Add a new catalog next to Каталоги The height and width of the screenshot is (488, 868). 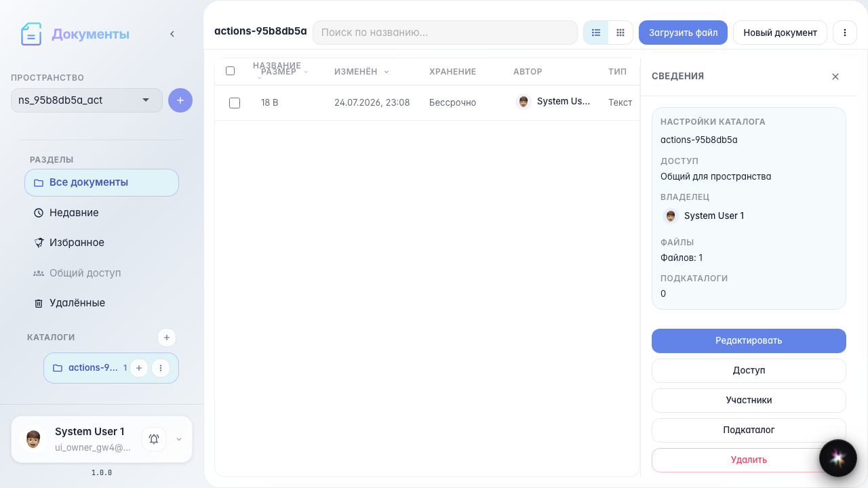point(167,338)
